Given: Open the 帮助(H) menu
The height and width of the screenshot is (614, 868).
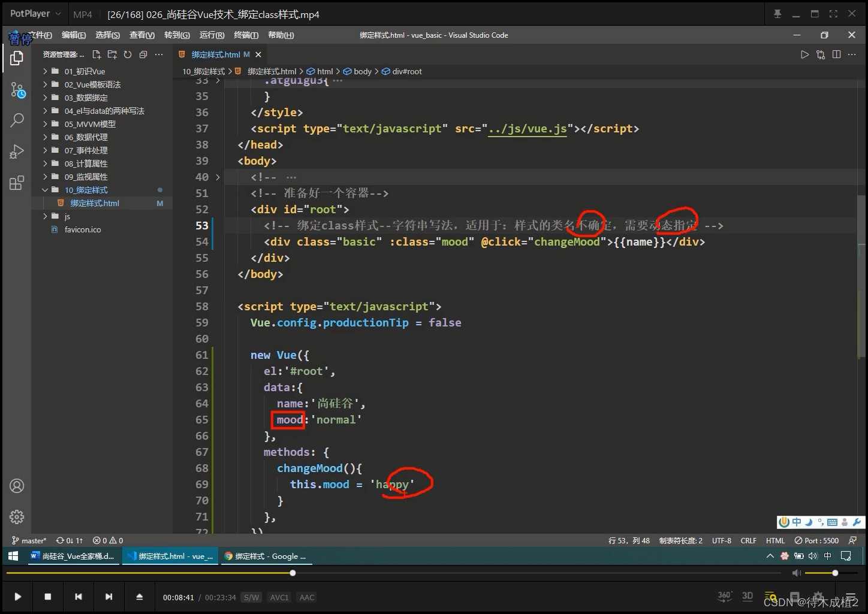Looking at the screenshot, I should pyautogui.click(x=281, y=35).
